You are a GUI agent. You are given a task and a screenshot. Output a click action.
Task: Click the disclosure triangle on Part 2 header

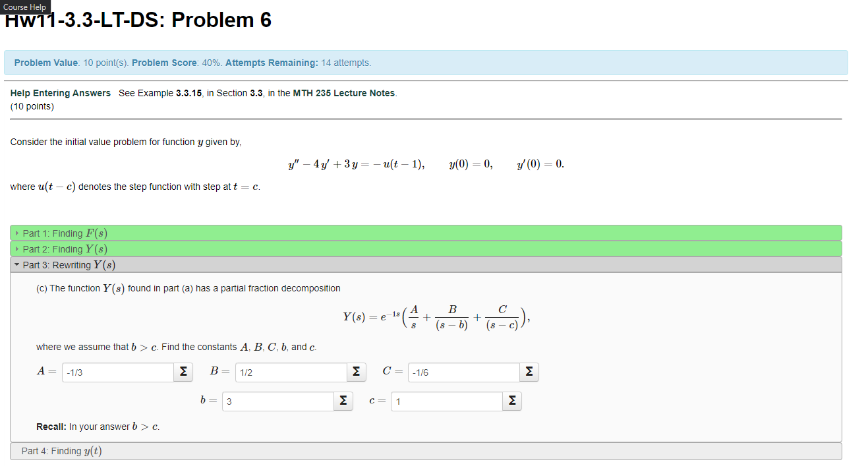click(x=16, y=249)
